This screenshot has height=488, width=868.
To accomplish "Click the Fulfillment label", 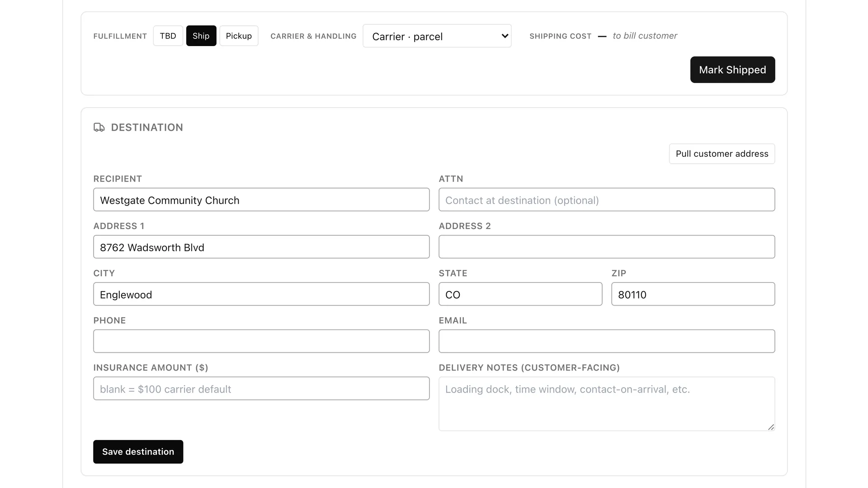I will coord(120,36).
